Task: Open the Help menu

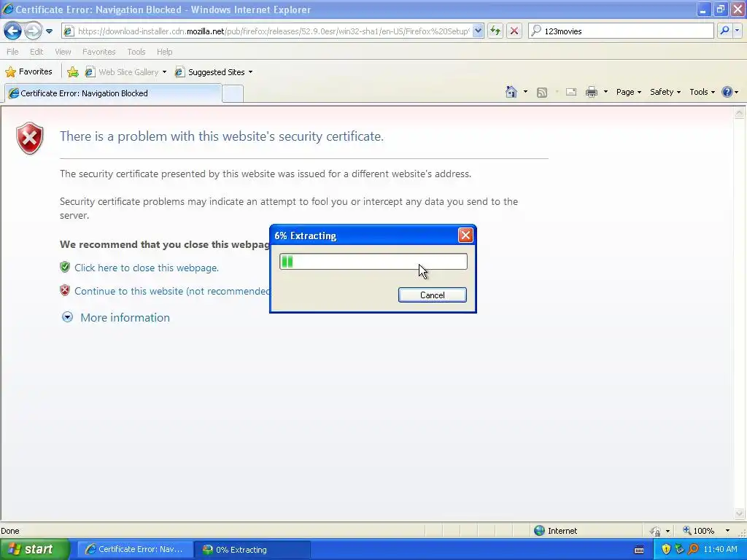Action: (x=164, y=52)
